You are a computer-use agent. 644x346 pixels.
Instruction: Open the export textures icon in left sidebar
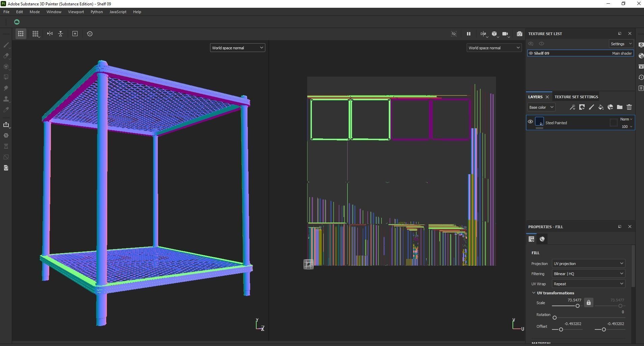6,125
